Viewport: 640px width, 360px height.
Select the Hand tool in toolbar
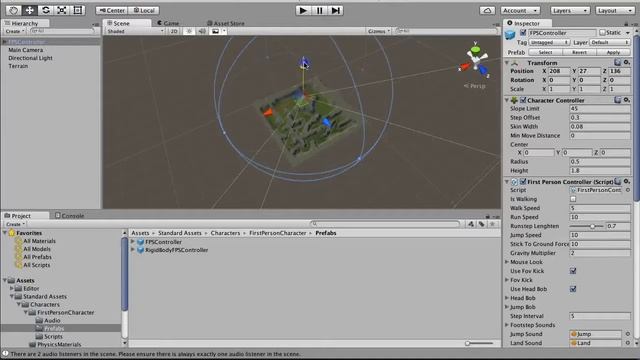pyautogui.click(x=13, y=10)
